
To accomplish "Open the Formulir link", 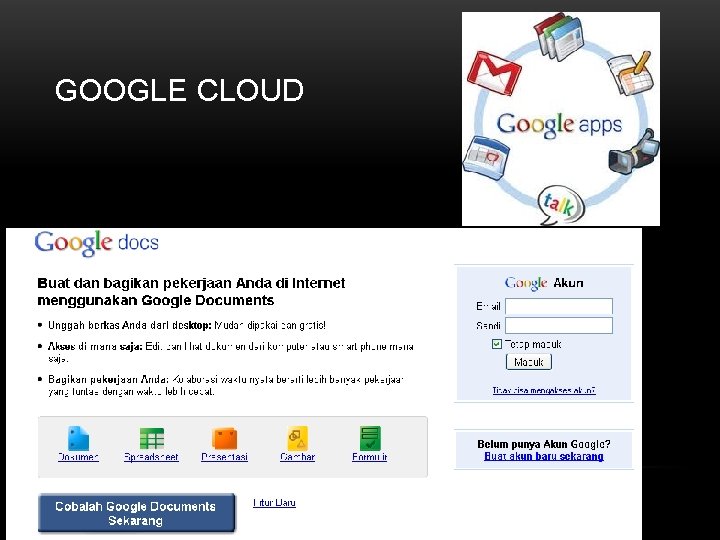I will pyautogui.click(x=370, y=457).
